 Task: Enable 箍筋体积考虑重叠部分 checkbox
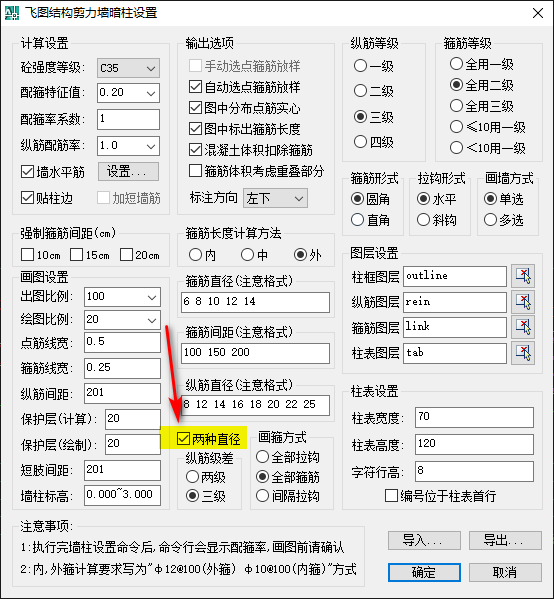[x=195, y=171]
